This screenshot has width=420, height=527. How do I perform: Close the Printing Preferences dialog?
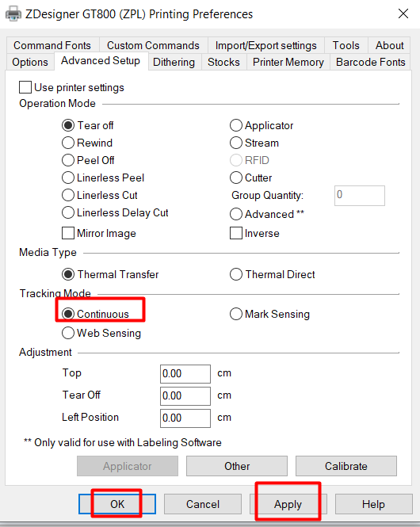tap(403, 13)
